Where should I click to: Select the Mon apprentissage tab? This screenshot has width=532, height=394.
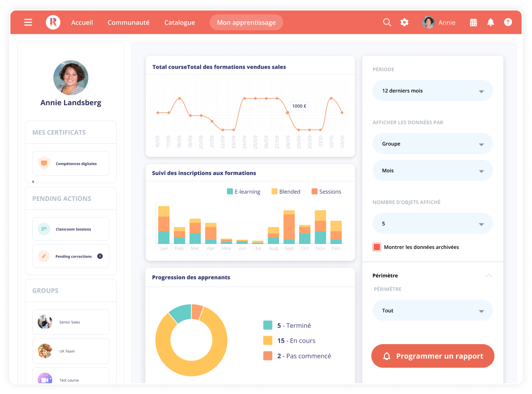pos(246,22)
